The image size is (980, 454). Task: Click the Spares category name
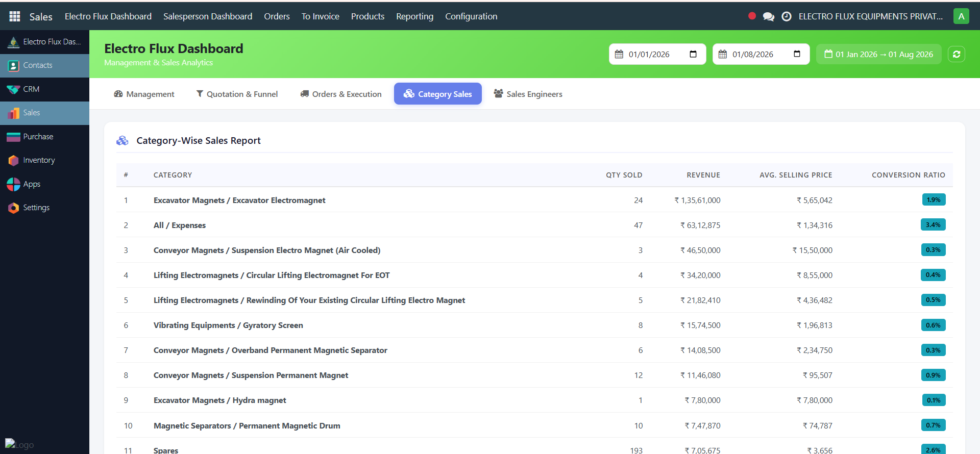tap(166, 450)
